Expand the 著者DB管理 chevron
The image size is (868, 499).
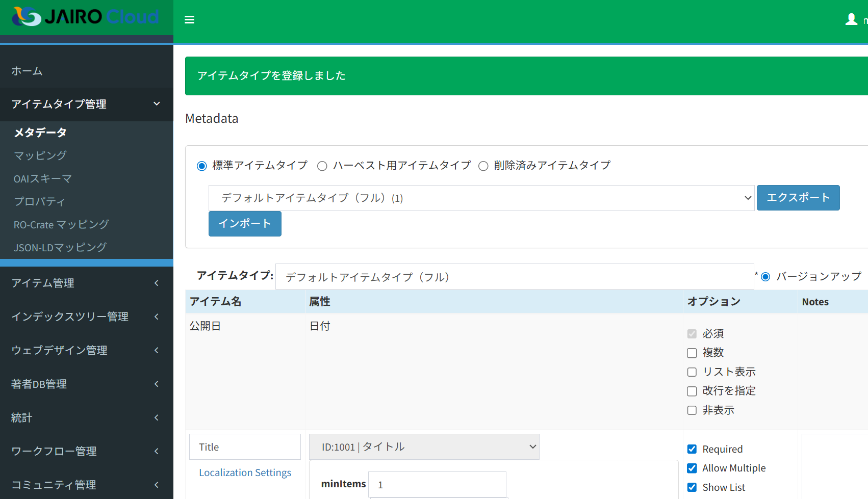point(157,384)
